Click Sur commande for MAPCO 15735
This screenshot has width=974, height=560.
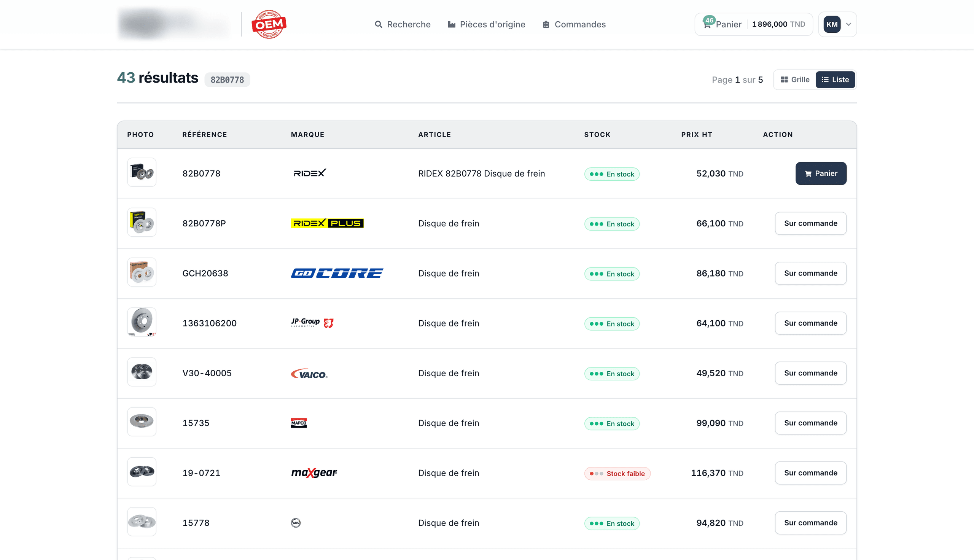point(810,423)
